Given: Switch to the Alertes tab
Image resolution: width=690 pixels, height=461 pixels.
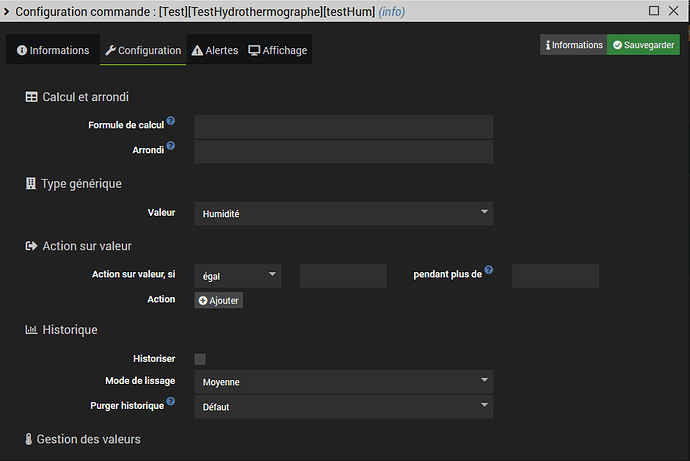Looking at the screenshot, I should pos(214,50).
